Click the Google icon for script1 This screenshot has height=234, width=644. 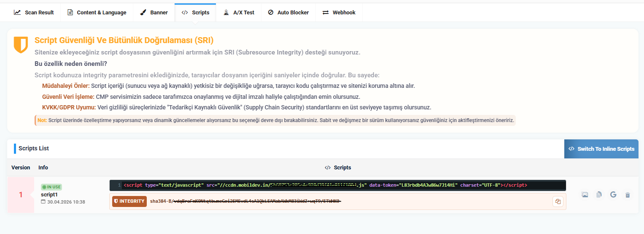[613, 195]
